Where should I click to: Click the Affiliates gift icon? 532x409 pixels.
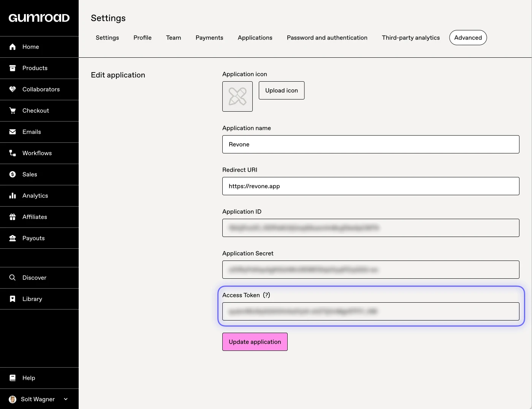(13, 217)
